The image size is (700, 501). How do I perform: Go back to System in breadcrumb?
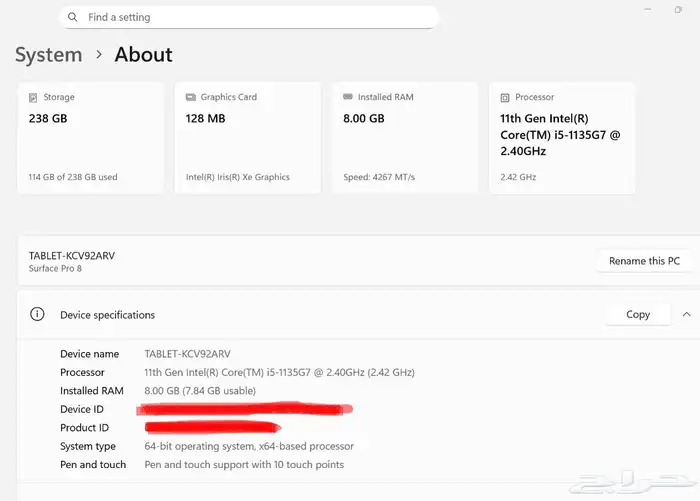(48, 55)
